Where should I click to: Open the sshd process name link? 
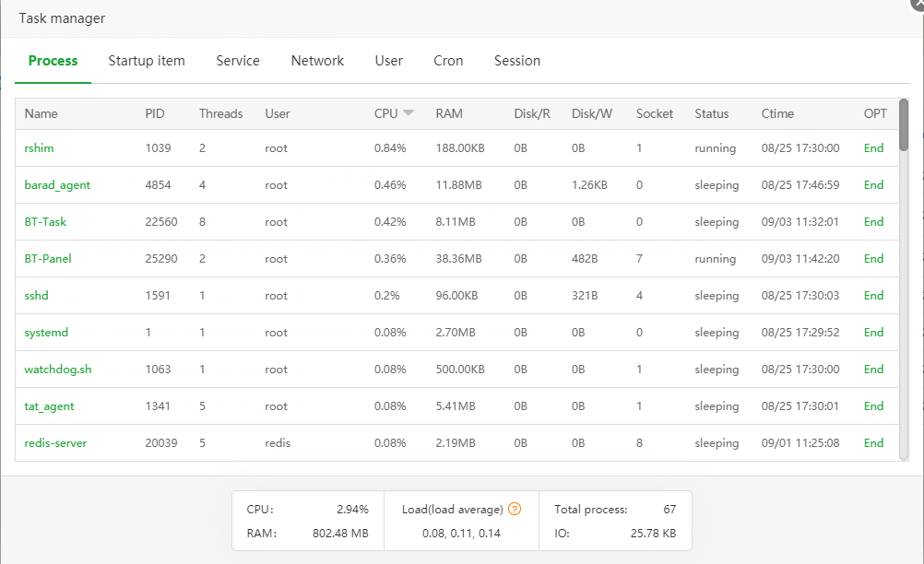click(x=36, y=296)
